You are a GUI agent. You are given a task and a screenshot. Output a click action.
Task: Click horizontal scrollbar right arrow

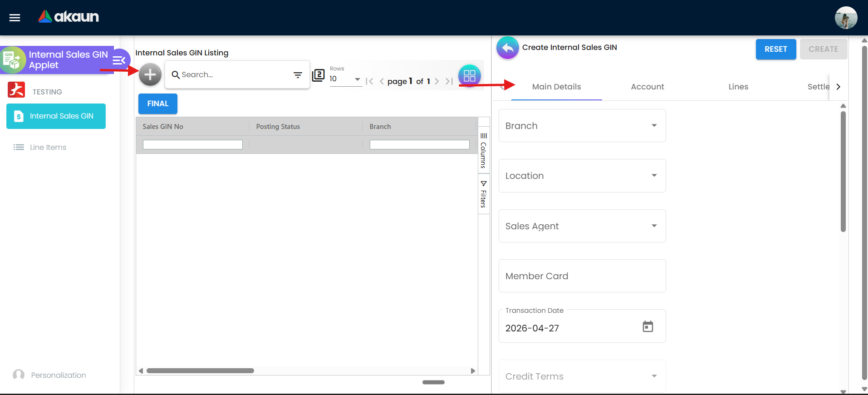(x=473, y=371)
